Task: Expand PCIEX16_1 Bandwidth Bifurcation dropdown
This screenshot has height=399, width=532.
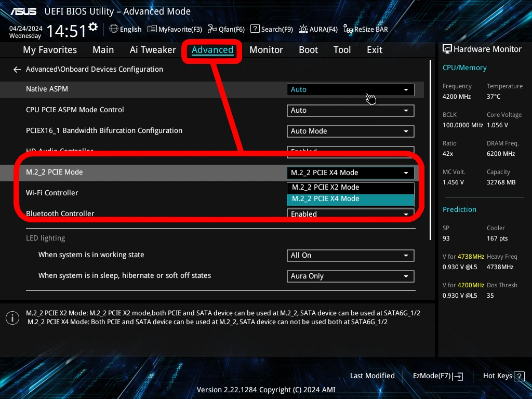Action: tap(351, 131)
